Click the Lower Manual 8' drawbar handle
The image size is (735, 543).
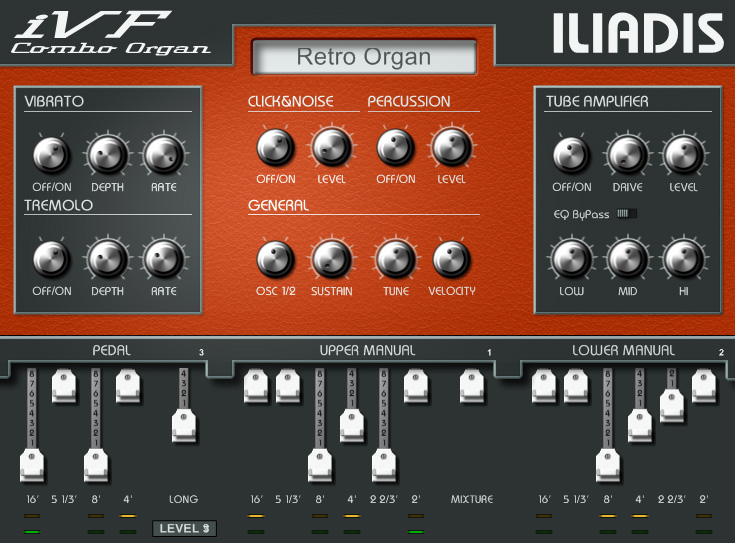click(608, 466)
